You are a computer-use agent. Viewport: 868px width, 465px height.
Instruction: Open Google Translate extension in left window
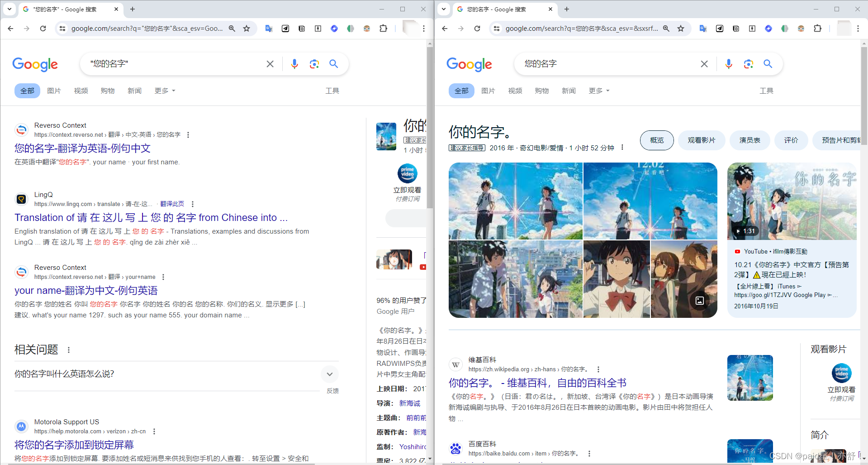pos(269,29)
